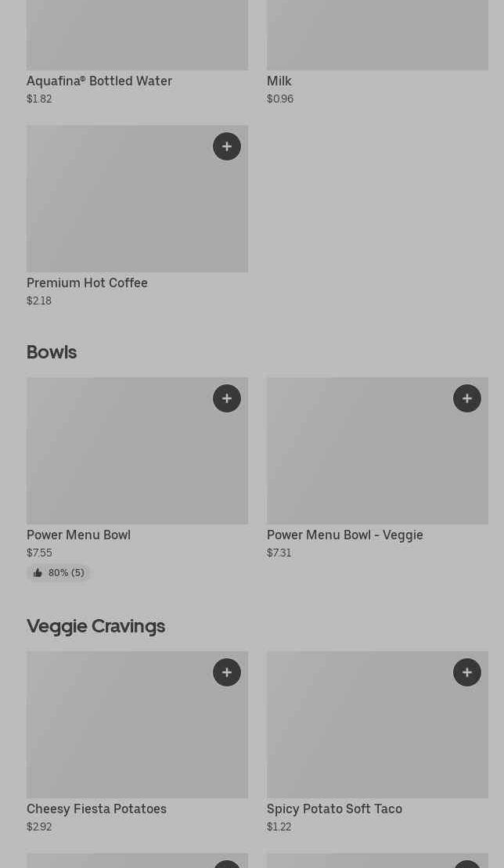Open Premium Hot Coffee item image
This screenshot has width=504, height=868.
137,199
